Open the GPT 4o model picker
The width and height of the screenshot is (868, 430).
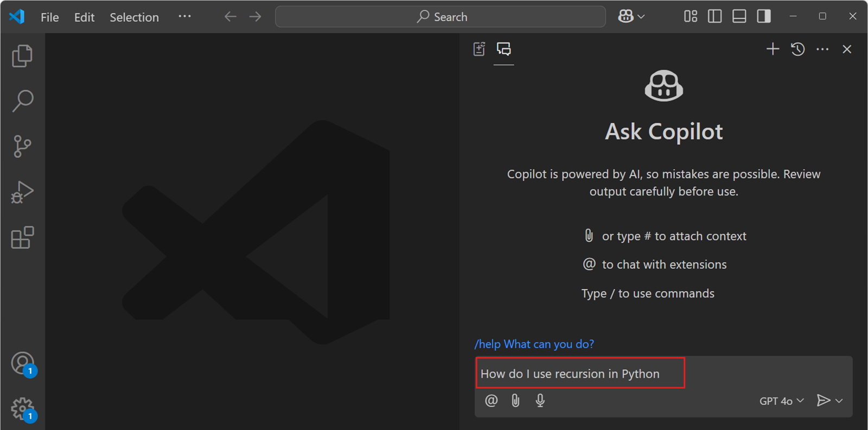click(x=781, y=401)
